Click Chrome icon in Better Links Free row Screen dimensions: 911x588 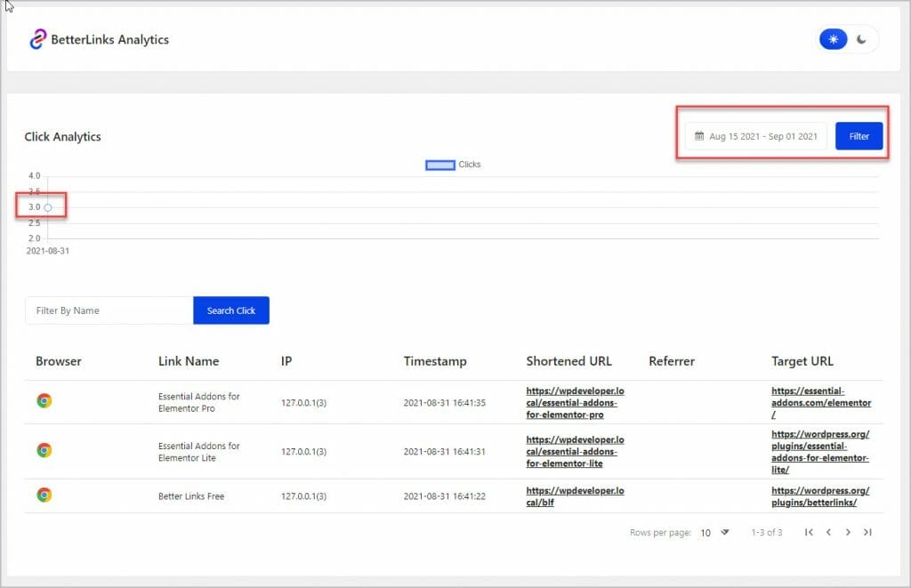tap(44, 495)
